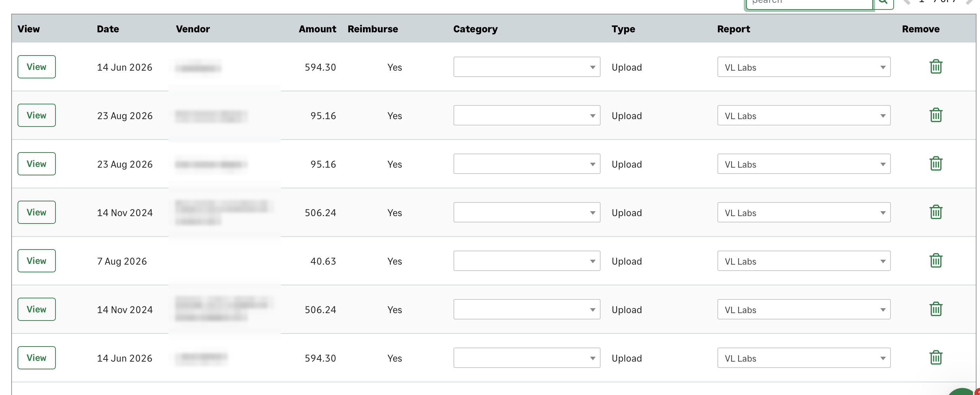The height and width of the screenshot is (395, 980).
Task: Remove the second 14 Nov 2024 row with trash icon
Action: (x=935, y=309)
